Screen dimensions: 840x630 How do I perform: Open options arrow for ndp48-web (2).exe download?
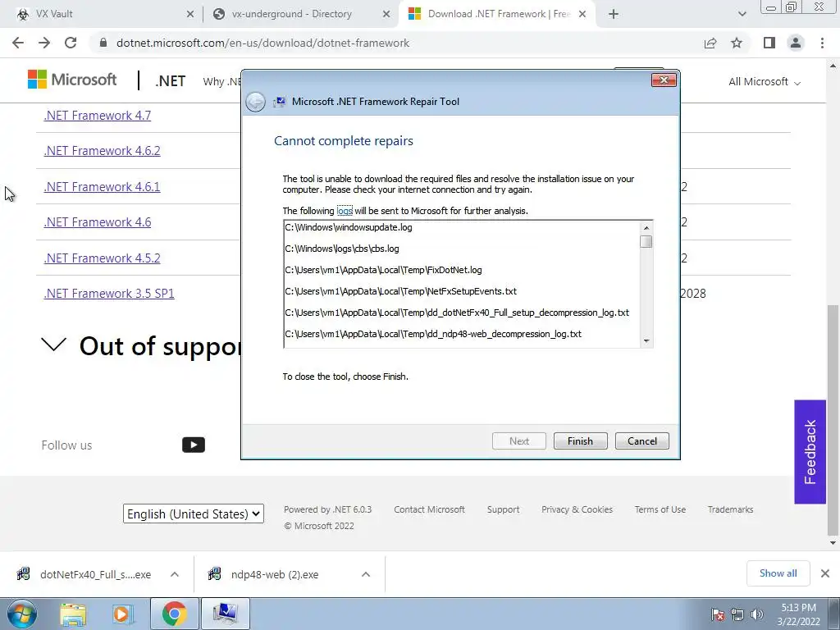(x=366, y=574)
